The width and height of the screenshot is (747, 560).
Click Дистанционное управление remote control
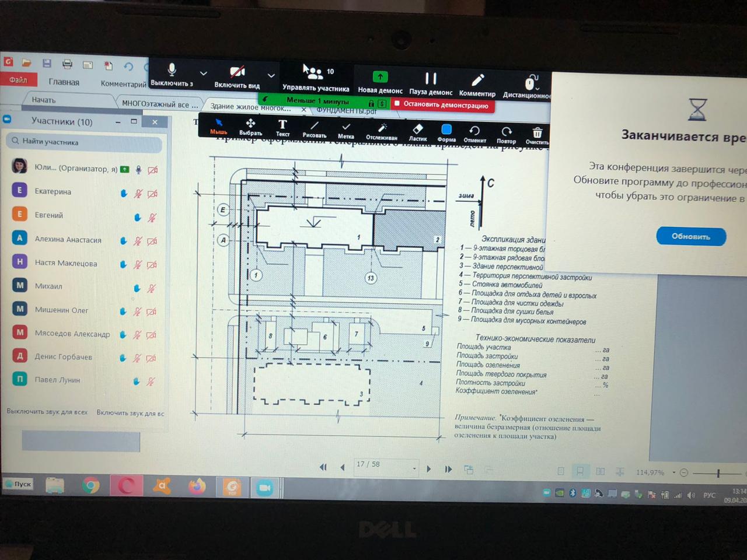527,87
